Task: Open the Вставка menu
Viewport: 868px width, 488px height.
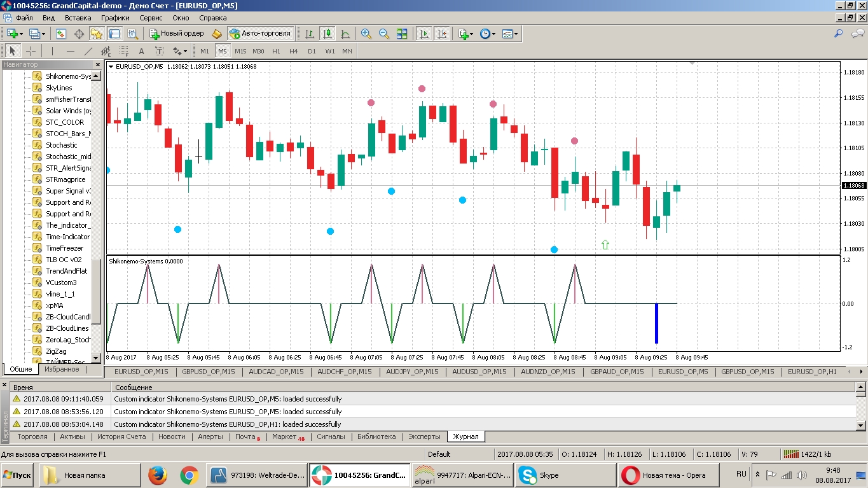Action: coord(78,18)
